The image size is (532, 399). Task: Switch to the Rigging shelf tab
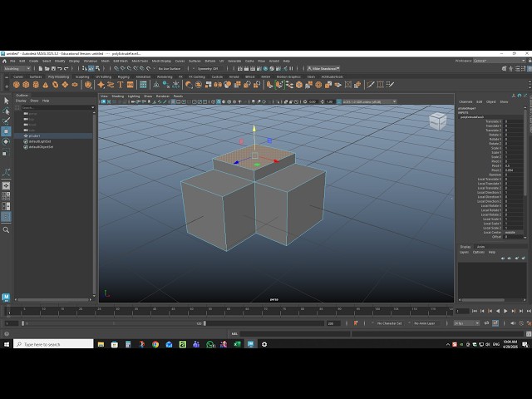(x=124, y=77)
